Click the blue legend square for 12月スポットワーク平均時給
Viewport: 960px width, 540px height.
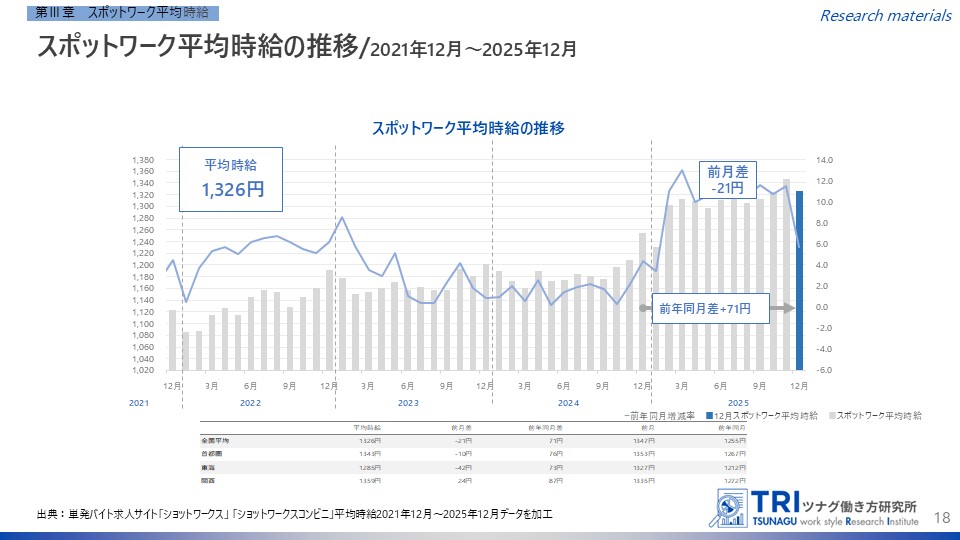pyautogui.click(x=709, y=414)
